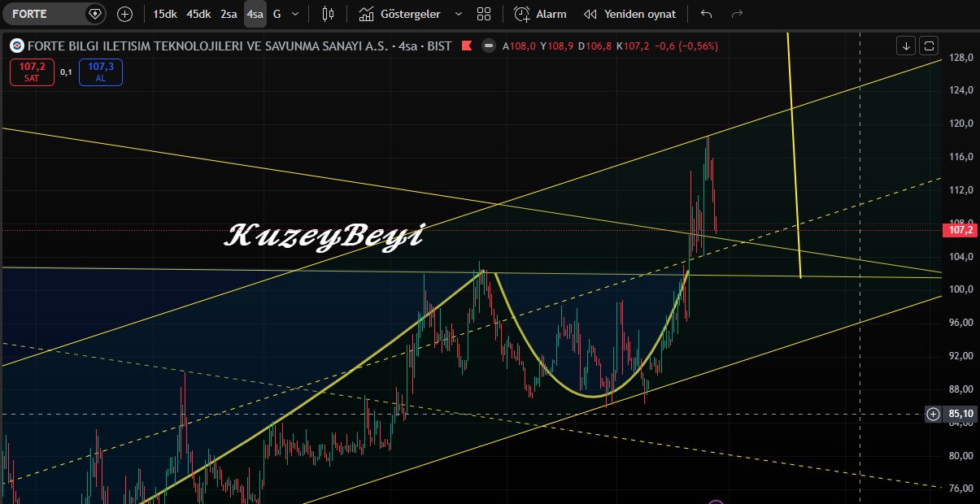Click the 100,0 price scale label
This screenshot has height=504, width=980.
pos(960,289)
